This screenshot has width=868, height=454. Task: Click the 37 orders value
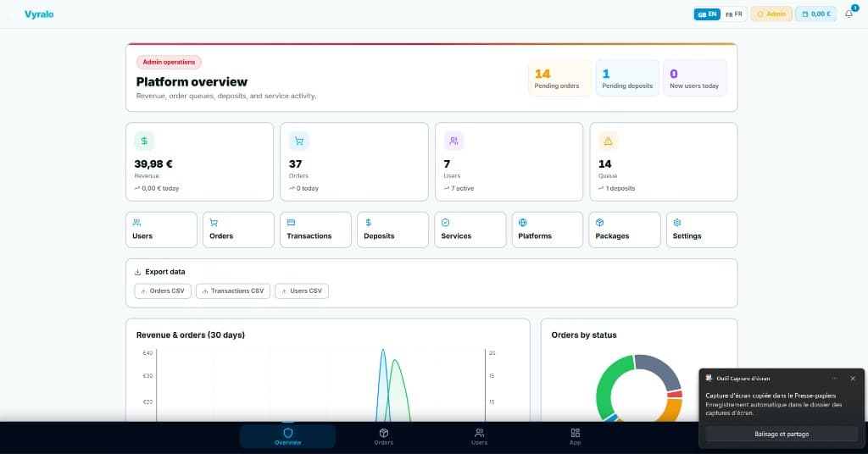pyautogui.click(x=296, y=163)
